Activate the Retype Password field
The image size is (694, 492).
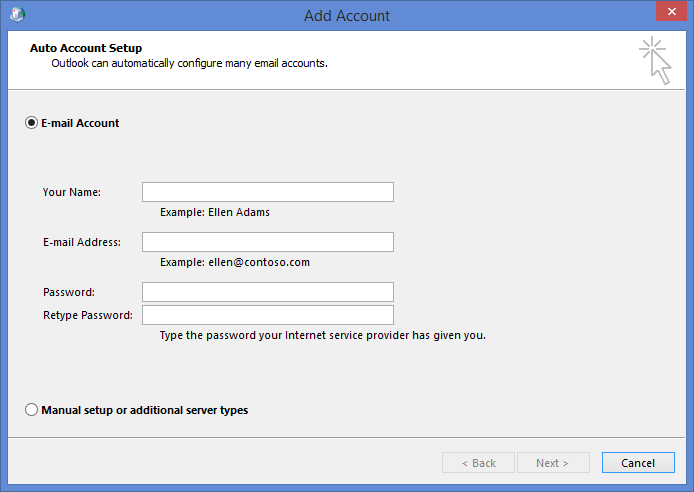267,315
